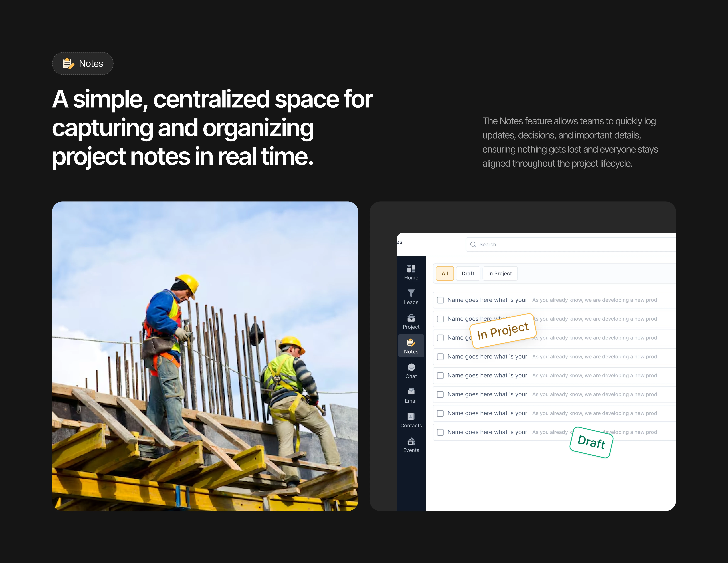Switch to the In Project filter tab
Image resolution: width=728 pixels, height=563 pixels.
coord(500,274)
